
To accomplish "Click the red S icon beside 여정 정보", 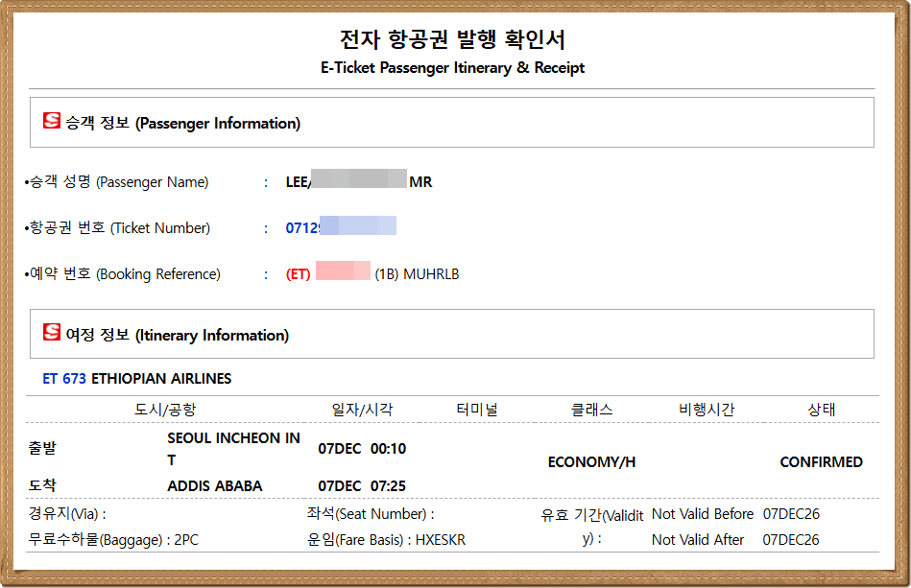I will tap(52, 332).
